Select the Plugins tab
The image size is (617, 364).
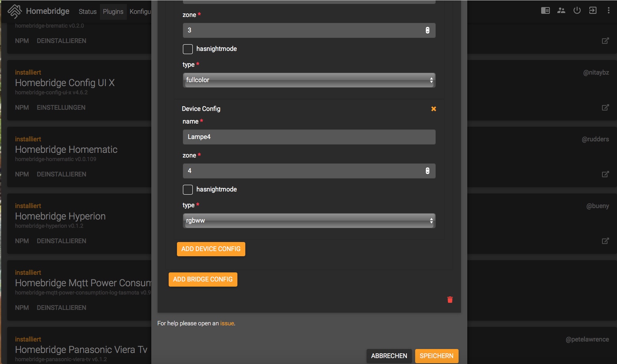pyautogui.click(x=113, y=11)
